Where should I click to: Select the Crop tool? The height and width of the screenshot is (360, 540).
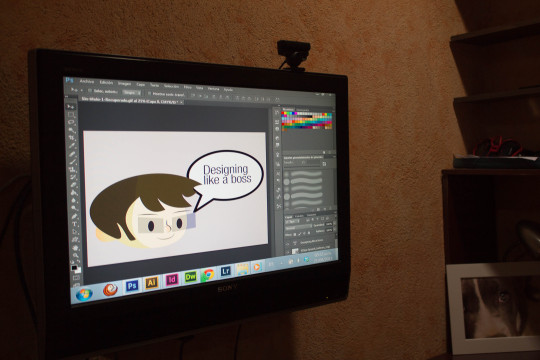(72, 138)
